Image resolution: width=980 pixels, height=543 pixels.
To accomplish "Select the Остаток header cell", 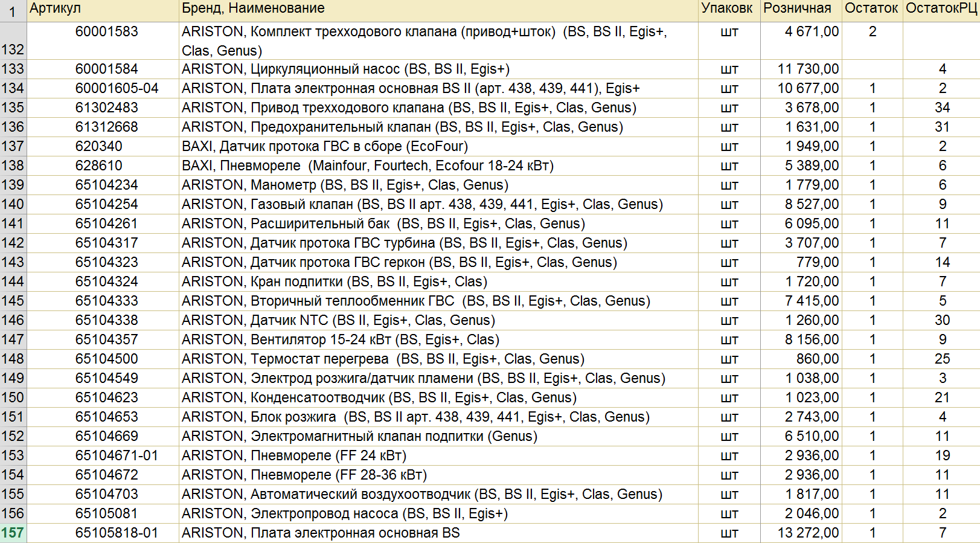I will click(x=872, y=10).
